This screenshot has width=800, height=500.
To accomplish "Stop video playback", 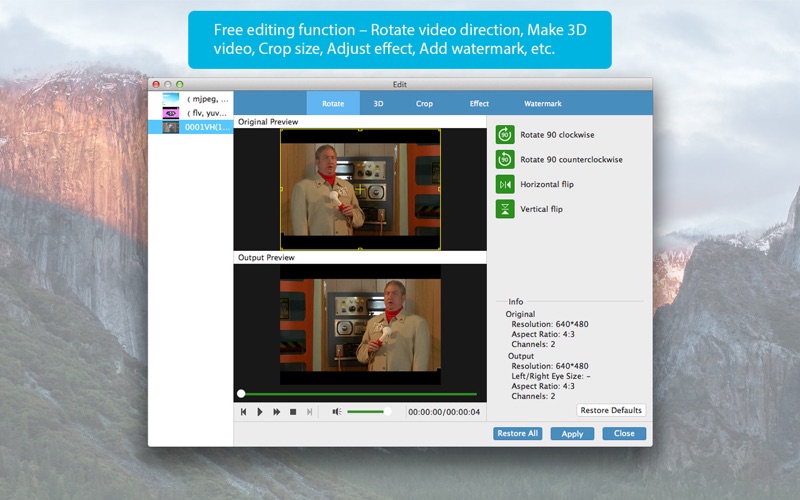I will 293,412.
